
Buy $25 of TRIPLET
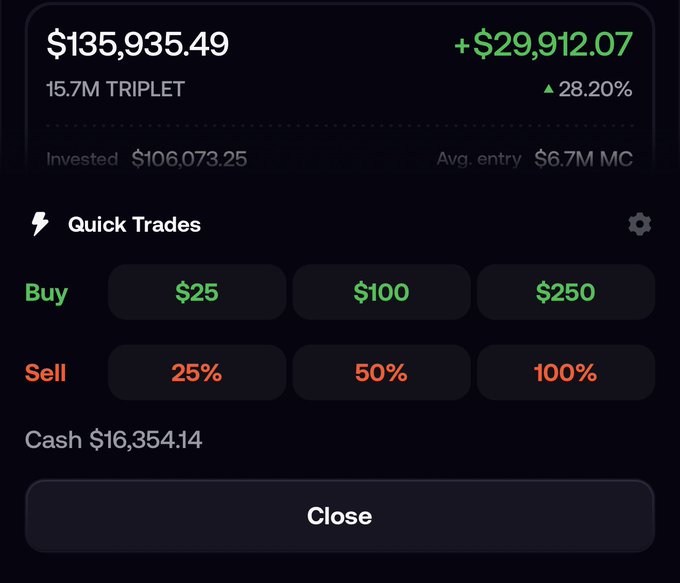tap(197, 292)
